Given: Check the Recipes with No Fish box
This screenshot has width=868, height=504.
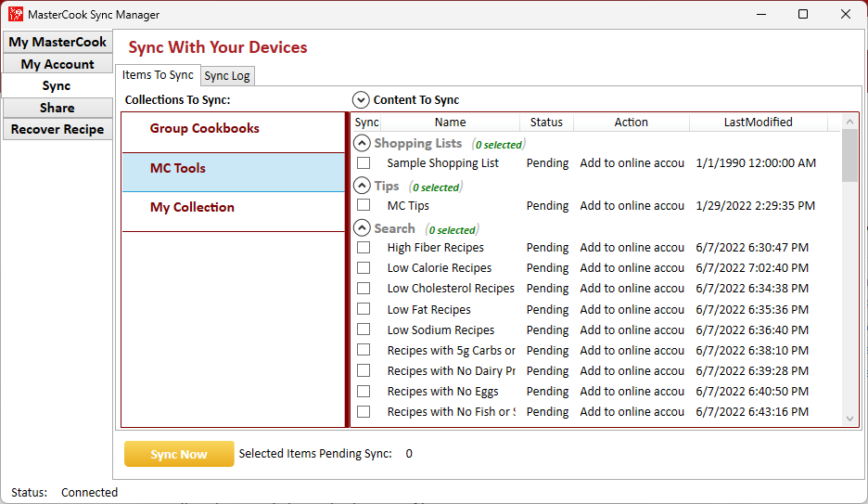Looking at the screenshot, I should coord(364,411).
